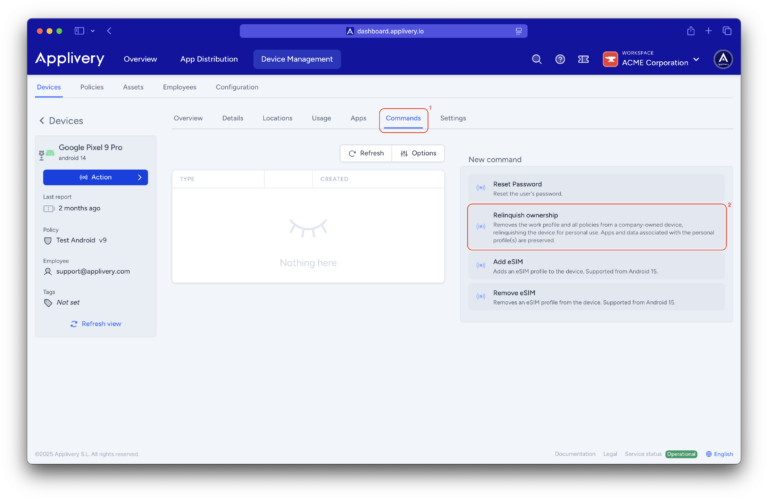Screen dimensions: 768x500
Task: Open a new browser tab with plus icon
Action: pyautogui.click(x=708, y=31)
